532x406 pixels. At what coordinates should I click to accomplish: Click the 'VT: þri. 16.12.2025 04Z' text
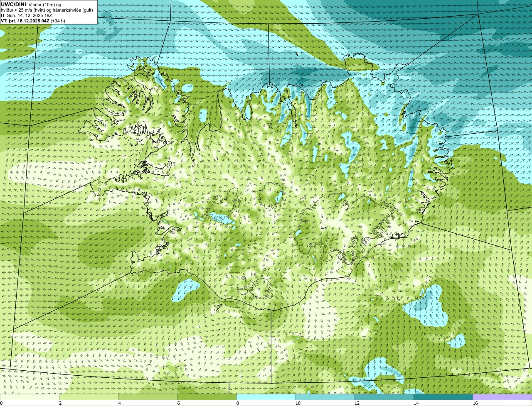click(x=25, y=20)
